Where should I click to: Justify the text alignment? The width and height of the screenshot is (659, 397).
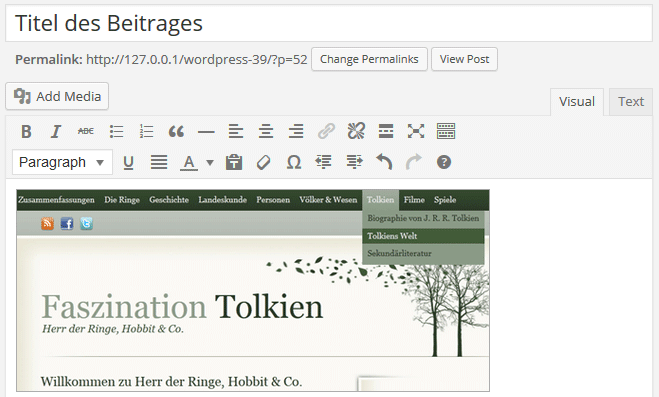(159, 162)
